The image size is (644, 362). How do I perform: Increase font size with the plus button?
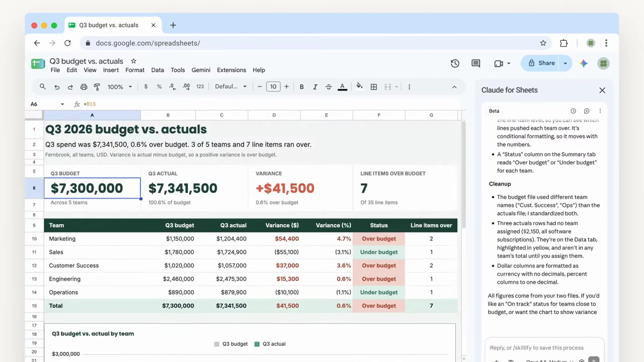286,86
